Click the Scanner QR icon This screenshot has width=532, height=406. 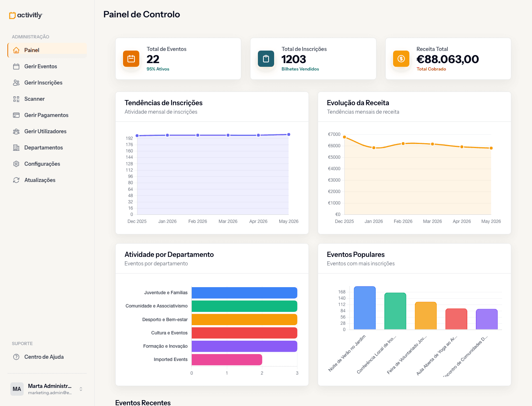coord(16,99)
